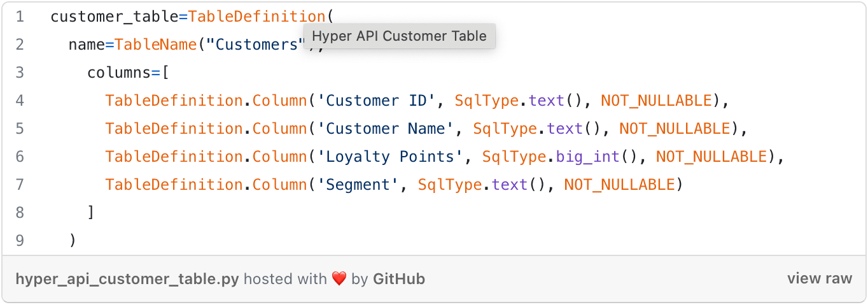This screenshot has width=868, height=307.
Task: Click line number 1 in the gutter
Action: [x=20, y=17]
